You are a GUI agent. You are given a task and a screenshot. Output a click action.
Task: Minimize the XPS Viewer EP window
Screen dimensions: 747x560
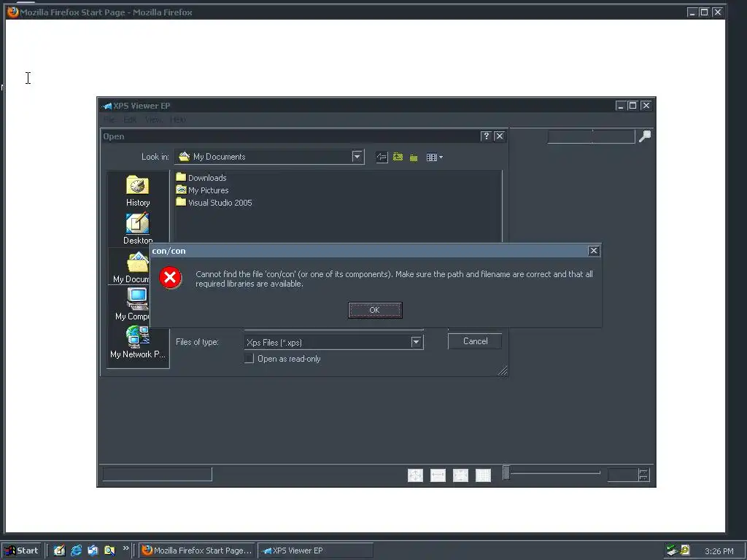point(620,106)
